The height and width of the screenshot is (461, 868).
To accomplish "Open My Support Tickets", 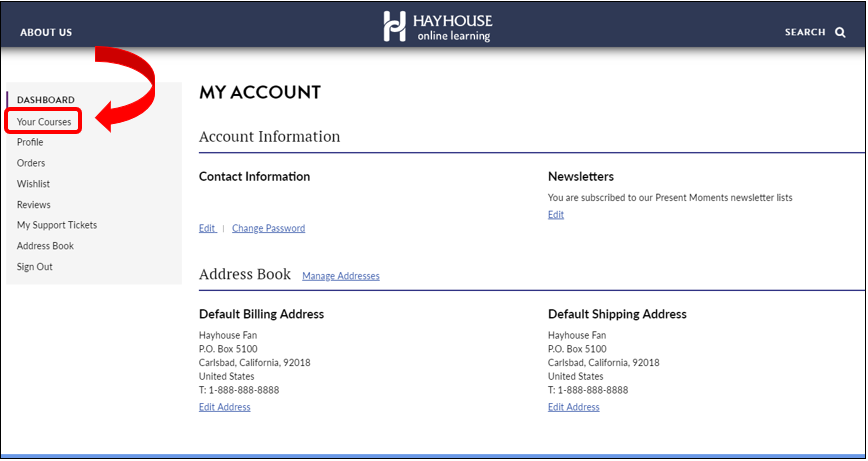I will (57, 225).
